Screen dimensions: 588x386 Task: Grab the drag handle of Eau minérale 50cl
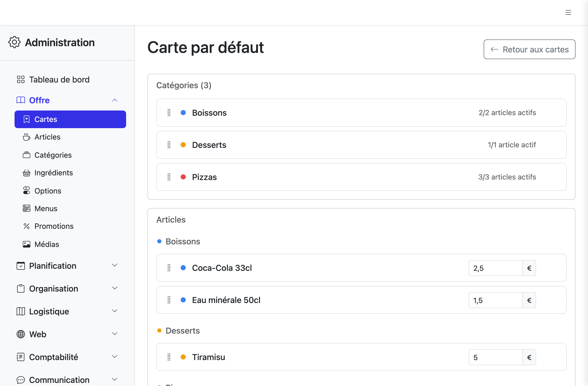pyautogui.click(x=169, y=300)
